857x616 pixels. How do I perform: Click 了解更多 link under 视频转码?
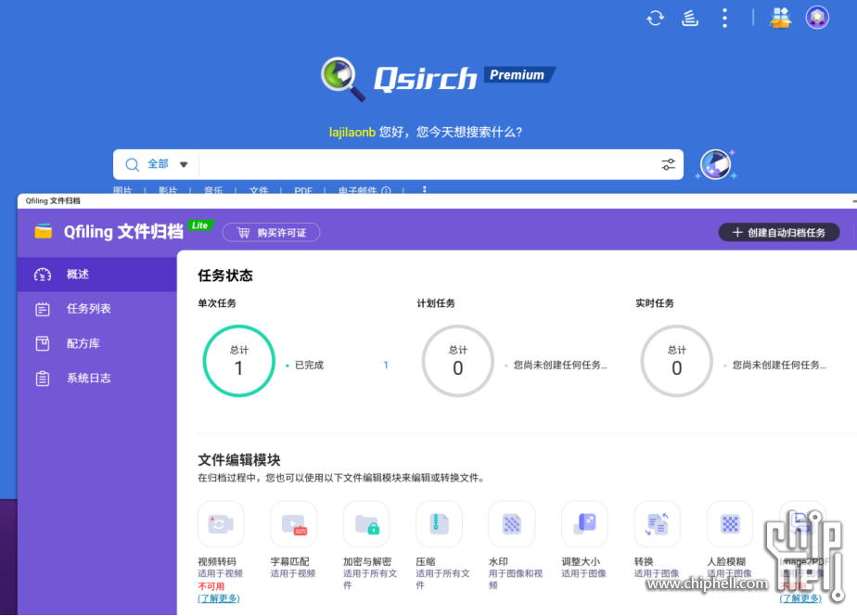[x=219, y=598]
